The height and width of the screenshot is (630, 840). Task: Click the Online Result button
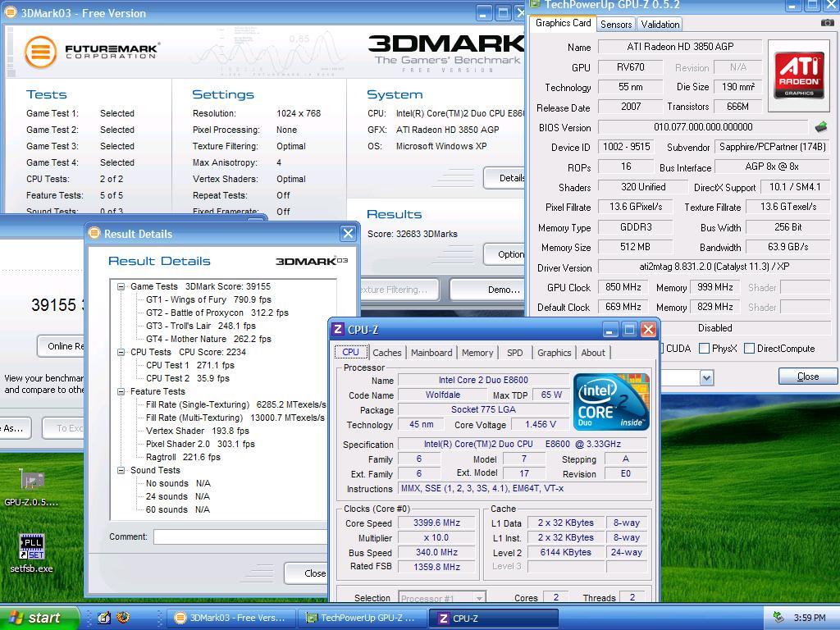[x=61, y=346]
